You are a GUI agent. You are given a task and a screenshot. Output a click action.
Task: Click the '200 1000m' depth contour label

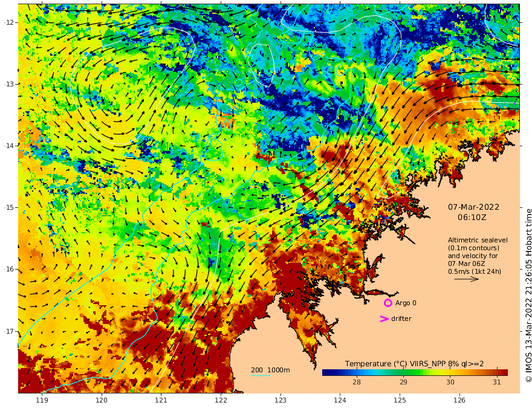click(x=270, y=370)
